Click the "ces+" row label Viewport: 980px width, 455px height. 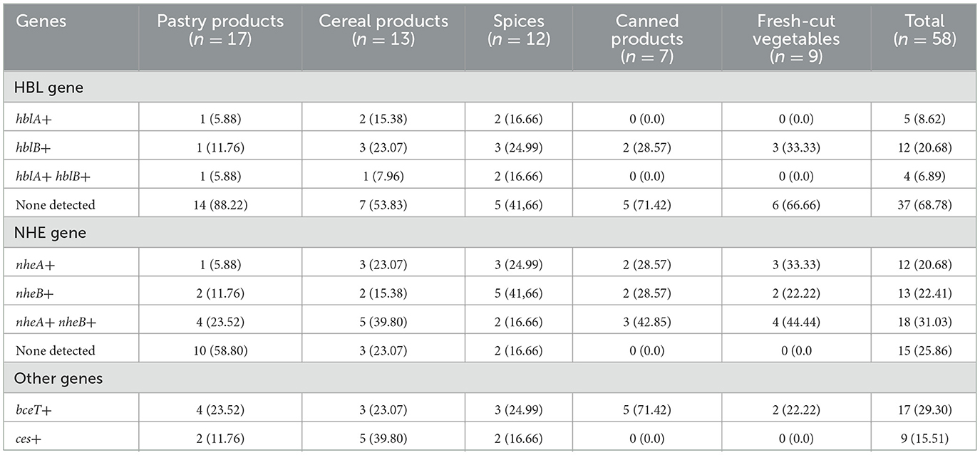(x=29, y=437)
